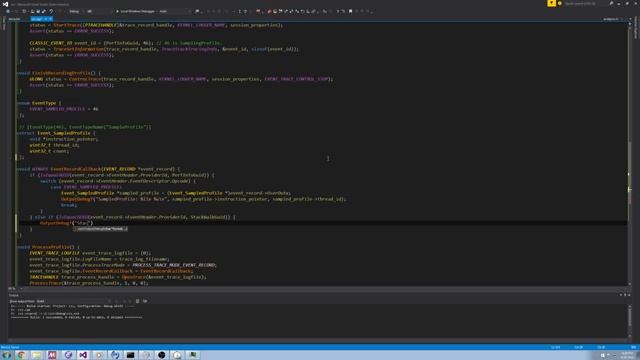Click the editor vertical scrollbar
The image size is (640, 360).
click(x=629, y=155)
